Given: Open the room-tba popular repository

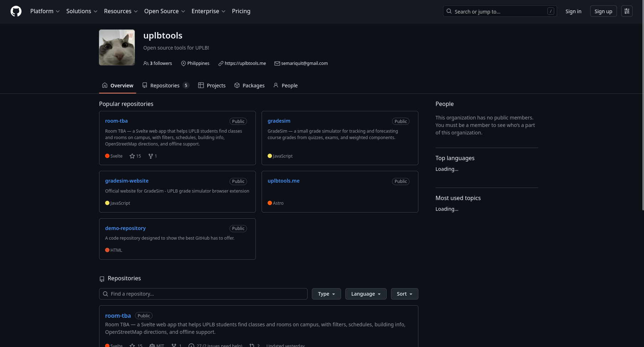Looking at the screenshot, I should click(x=116, y=121).
